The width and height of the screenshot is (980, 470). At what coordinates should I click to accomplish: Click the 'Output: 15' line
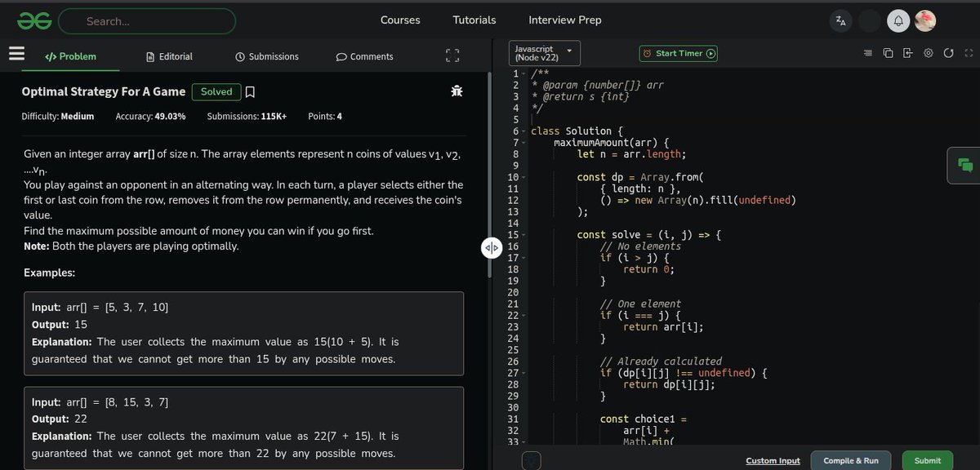pyautogui.click(x=60, y=324)
